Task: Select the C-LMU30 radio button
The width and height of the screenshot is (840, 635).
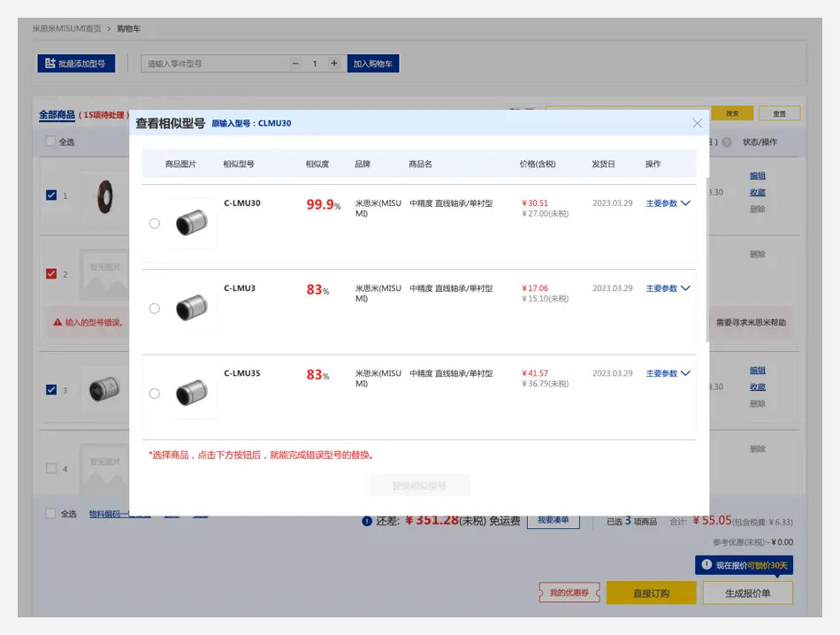Action: pos(155,224)
